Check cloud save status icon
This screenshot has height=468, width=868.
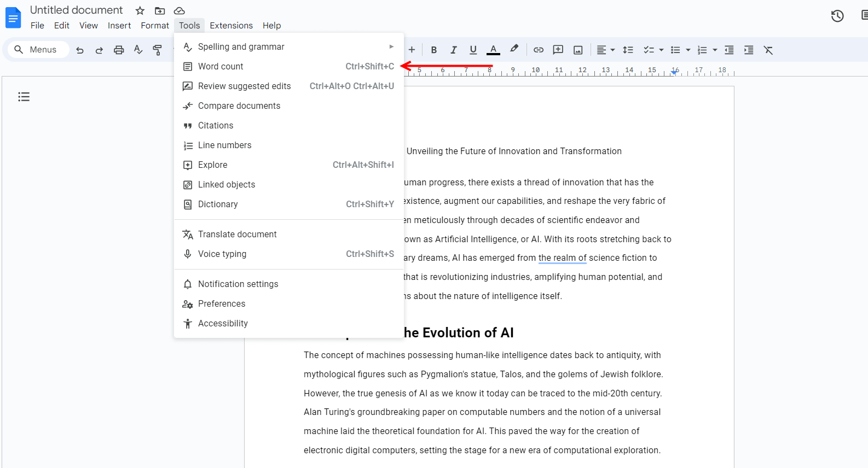click(179, 10)
